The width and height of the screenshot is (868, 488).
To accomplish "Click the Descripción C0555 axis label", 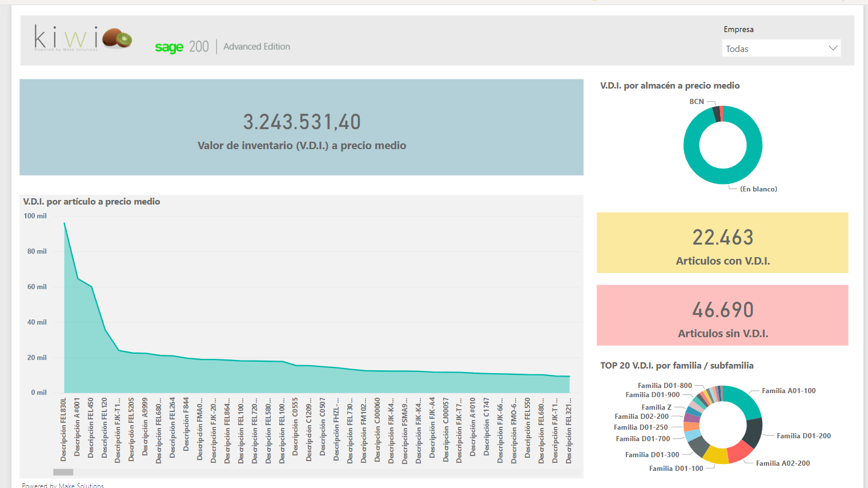I will click(295, 426).
